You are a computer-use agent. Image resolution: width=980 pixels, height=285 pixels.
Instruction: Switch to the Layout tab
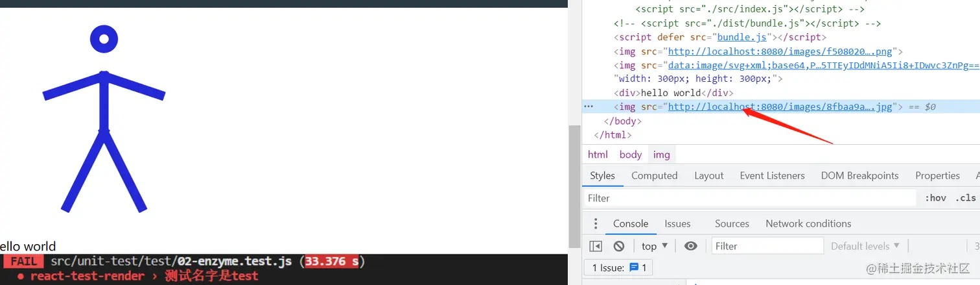pyautogui.click(x=708, y=175)
